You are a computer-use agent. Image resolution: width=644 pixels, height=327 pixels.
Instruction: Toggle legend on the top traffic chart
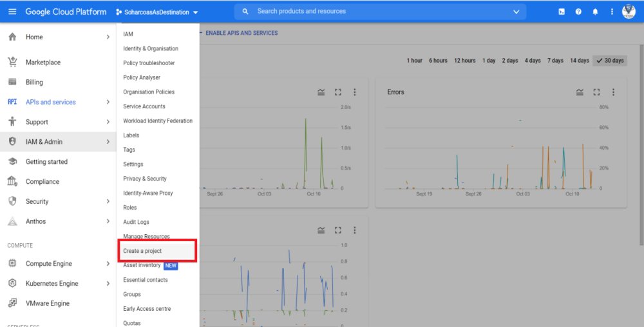pyautogui.click(x=321, y=92)
